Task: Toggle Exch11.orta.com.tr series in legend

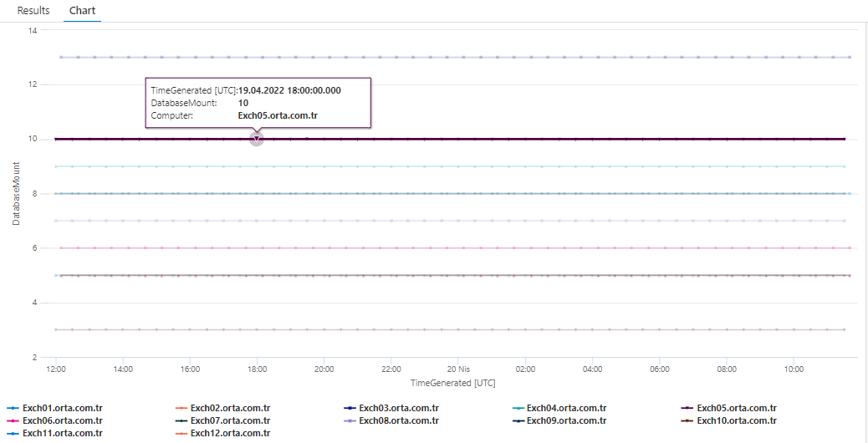Action: pos(54,433)
